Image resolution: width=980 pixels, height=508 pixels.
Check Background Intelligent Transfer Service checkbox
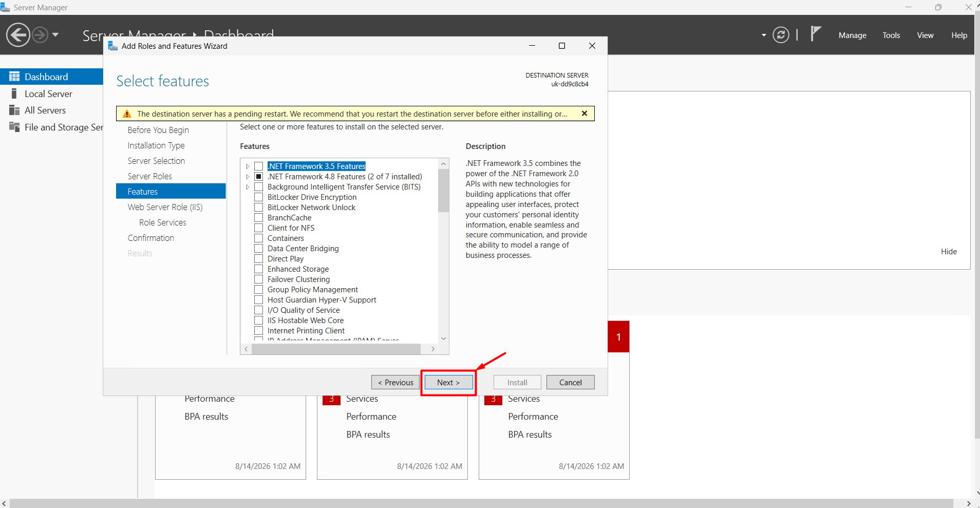259,187
